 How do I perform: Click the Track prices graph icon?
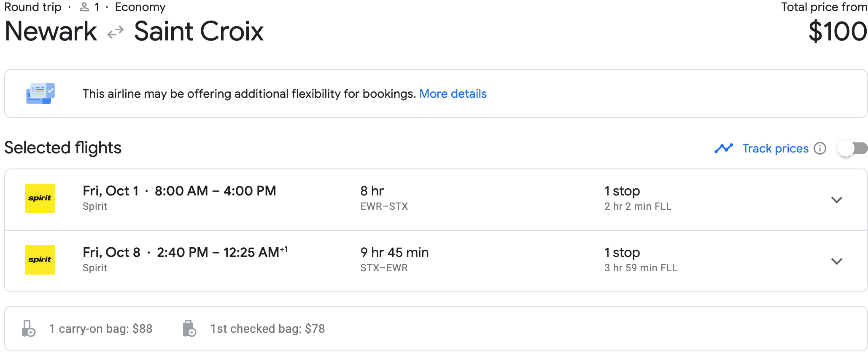(724, 148)
